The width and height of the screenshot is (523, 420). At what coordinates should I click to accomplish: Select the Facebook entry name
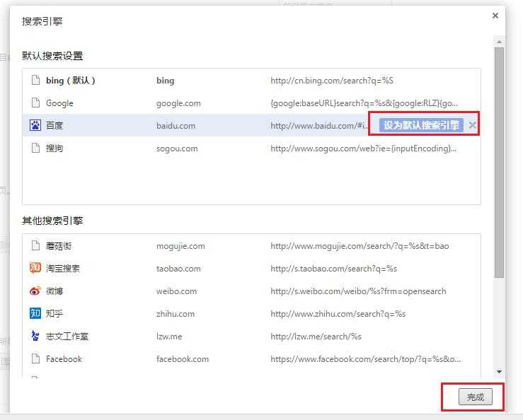pos(64,359)
